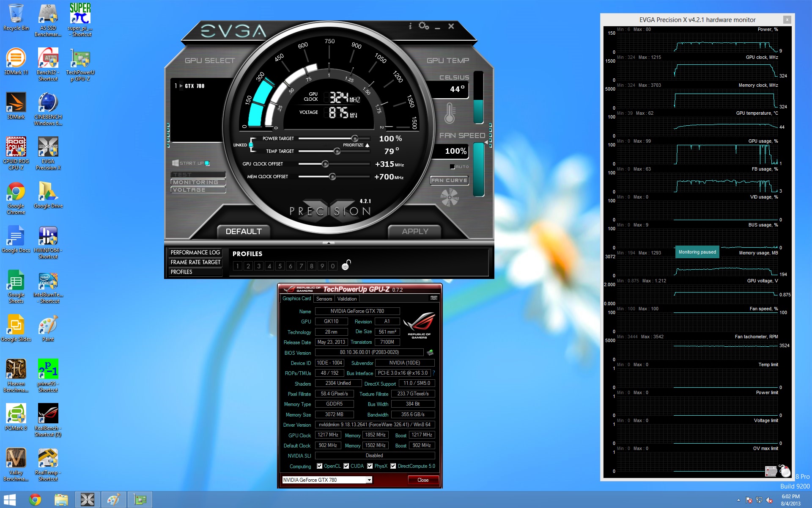Click the BIOS save chip icon
The image size is (812, 508).
430,352
